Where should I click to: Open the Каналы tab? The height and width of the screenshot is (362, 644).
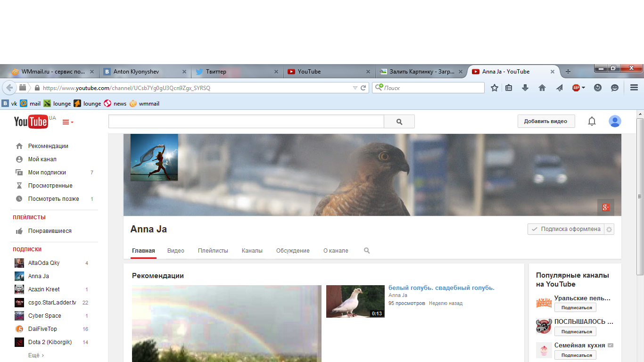tap(252, 251)
